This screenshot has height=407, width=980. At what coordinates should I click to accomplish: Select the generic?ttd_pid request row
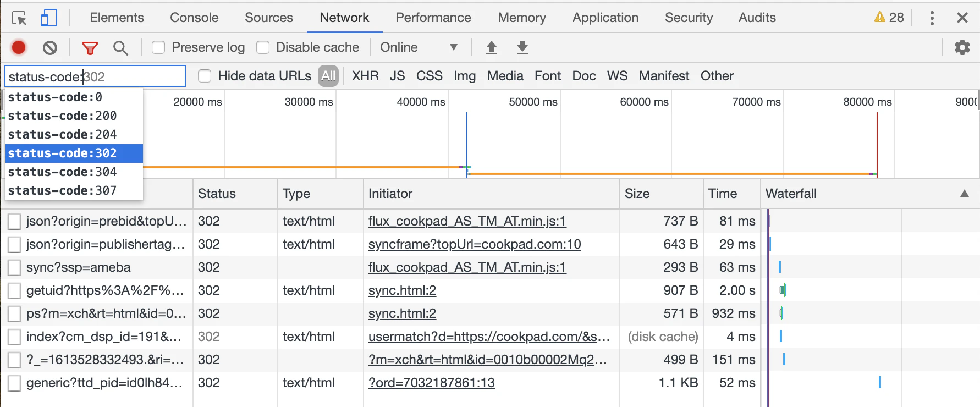(379, 383)
